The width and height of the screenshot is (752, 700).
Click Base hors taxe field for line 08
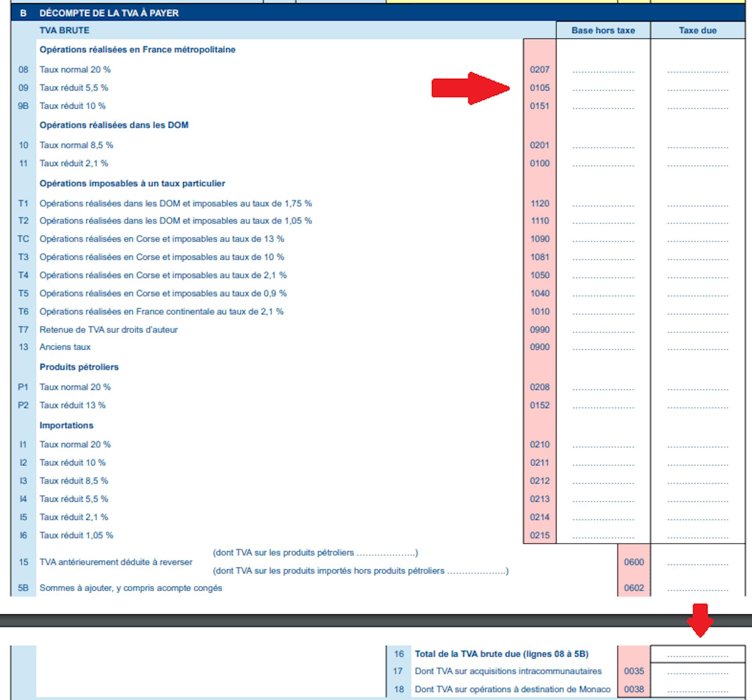coord(603,70)
